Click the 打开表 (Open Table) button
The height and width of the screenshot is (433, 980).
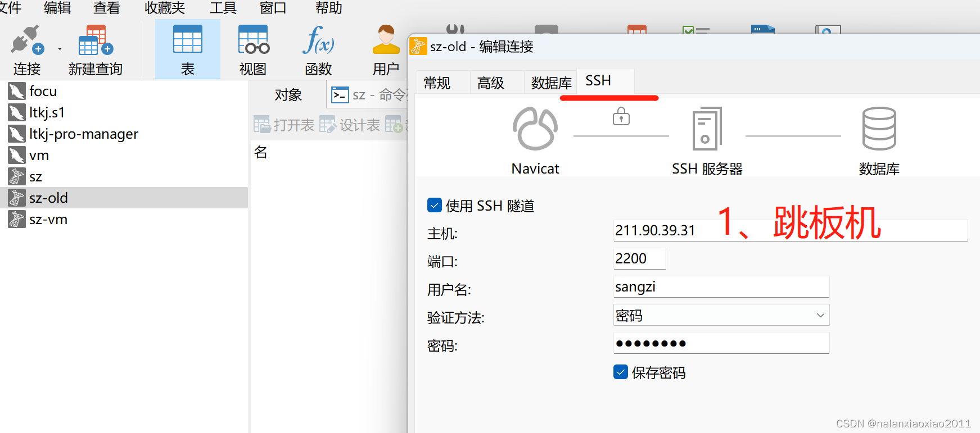284,125
